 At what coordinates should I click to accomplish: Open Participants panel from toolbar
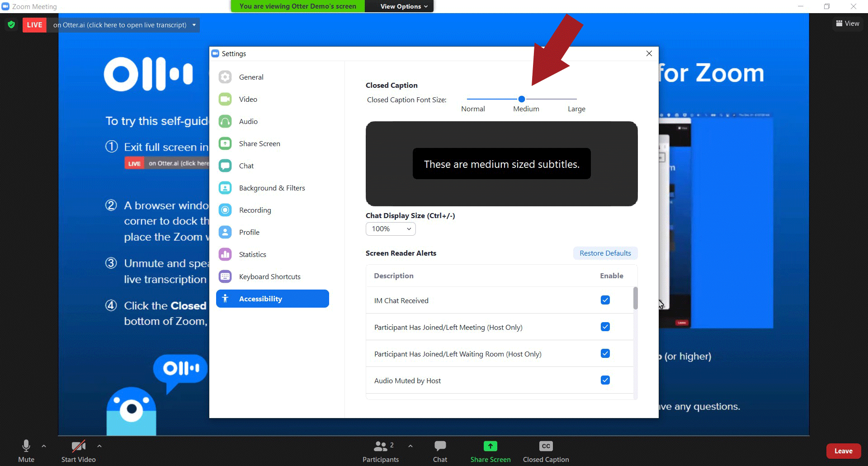tap(381, 451)
